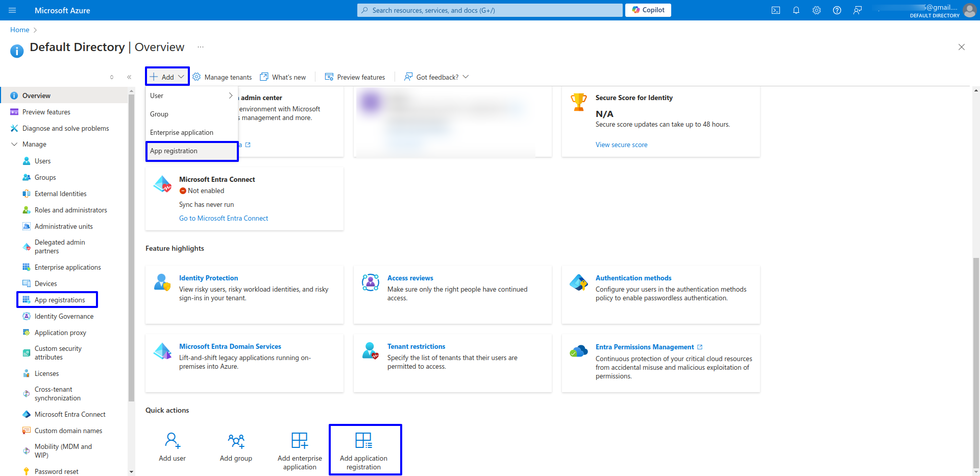The image size is (980, 476).
Task: Click the Add user quick action icon
Action: (173, 440)
